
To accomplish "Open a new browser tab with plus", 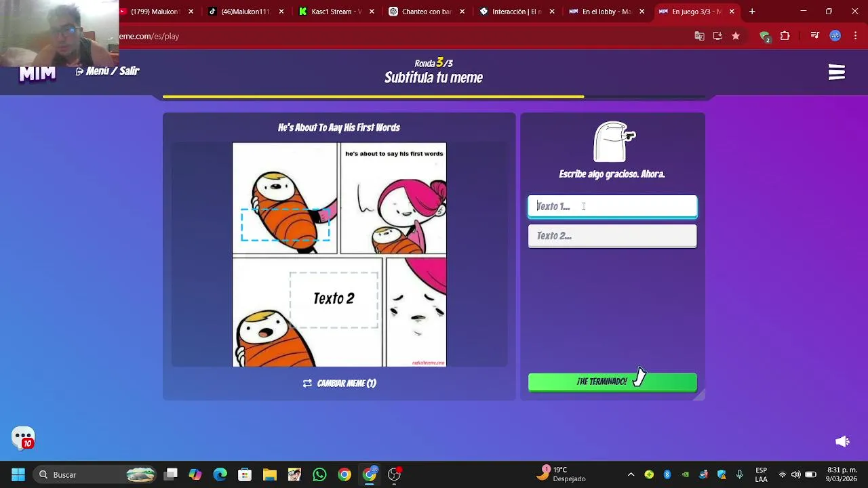I will (752, 12).
